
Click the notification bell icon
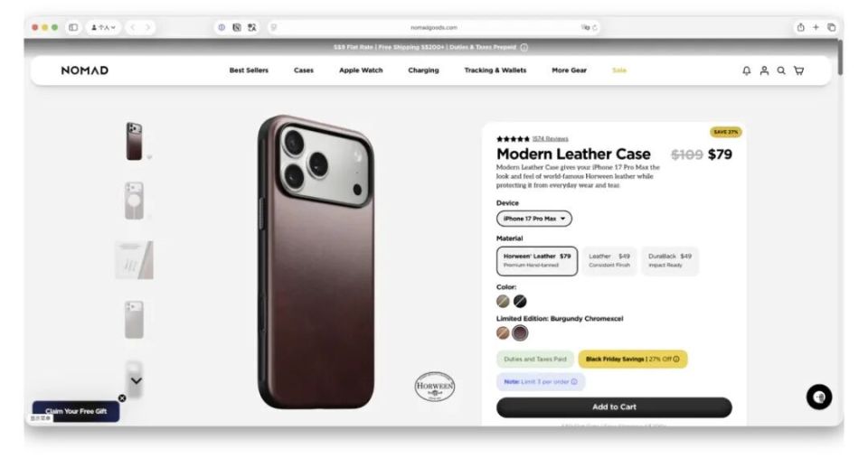[x=747, y=70]
